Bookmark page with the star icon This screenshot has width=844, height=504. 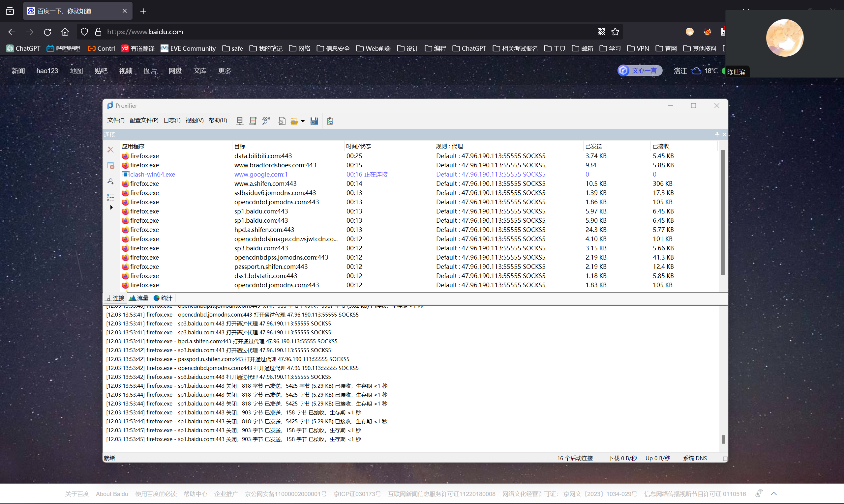(615, 32)
